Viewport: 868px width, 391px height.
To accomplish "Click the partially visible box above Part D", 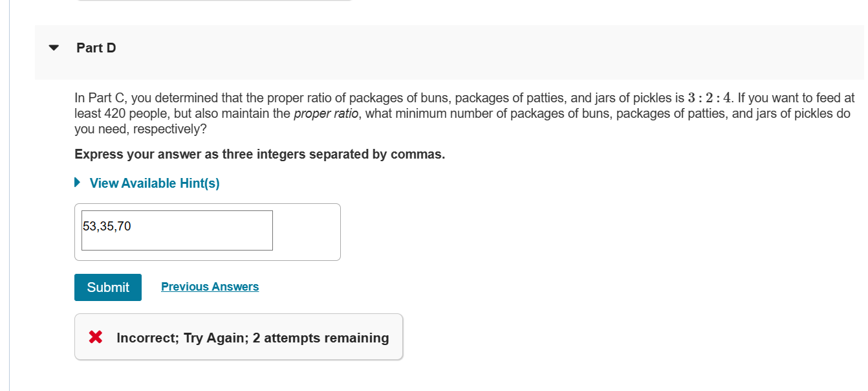I will 214,1.
